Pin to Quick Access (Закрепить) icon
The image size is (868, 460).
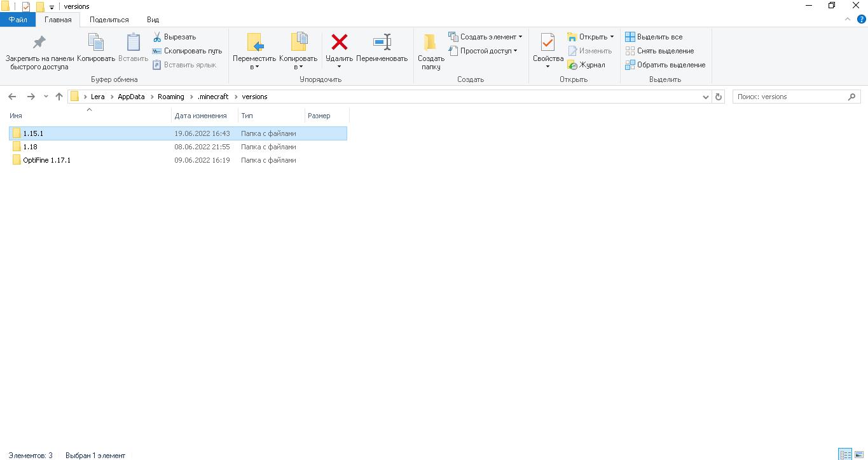coord(39,43)
